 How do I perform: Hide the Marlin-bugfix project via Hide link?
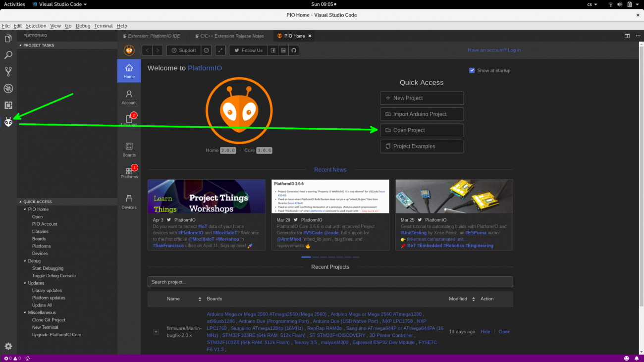(485, 332)
